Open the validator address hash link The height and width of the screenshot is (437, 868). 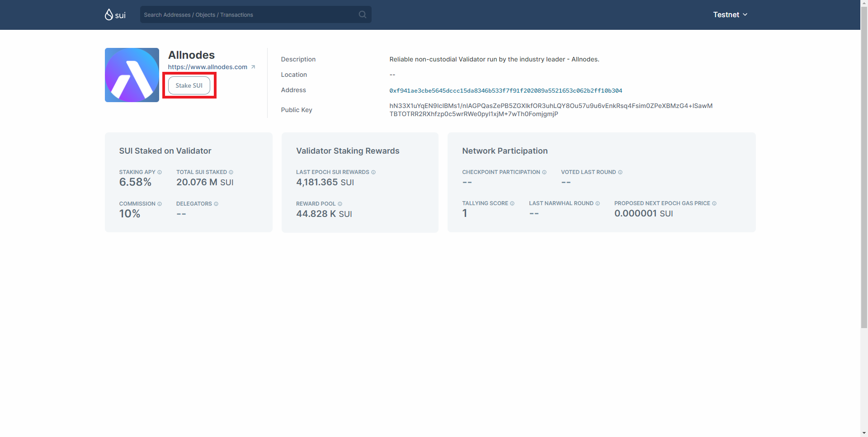coord(505,90)
